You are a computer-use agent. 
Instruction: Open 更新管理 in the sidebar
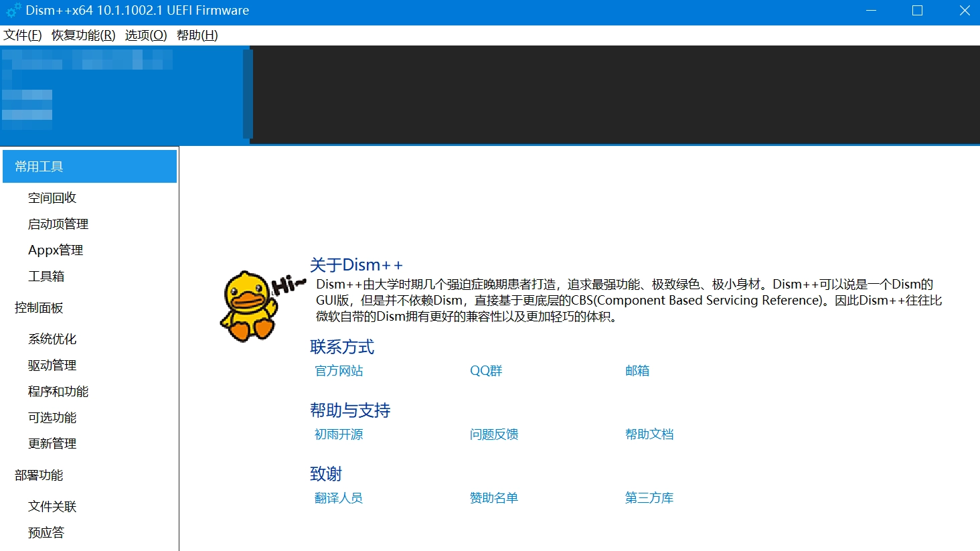52,443
